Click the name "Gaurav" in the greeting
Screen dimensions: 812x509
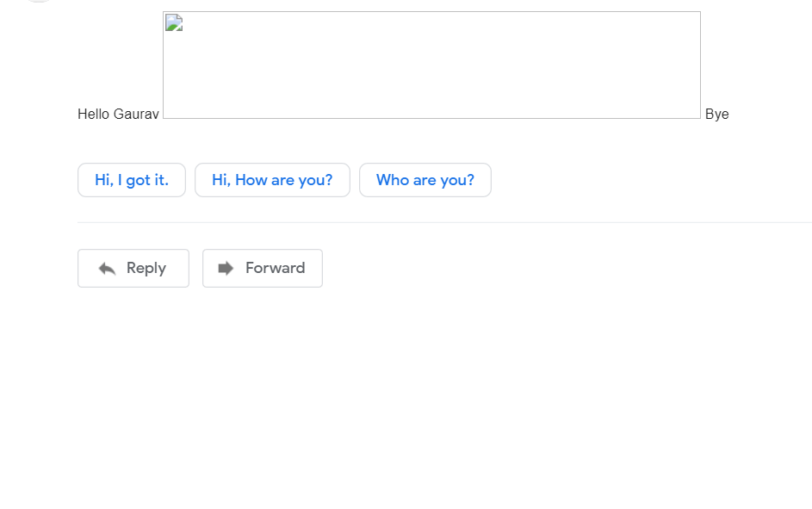click(x=136, y=114)
